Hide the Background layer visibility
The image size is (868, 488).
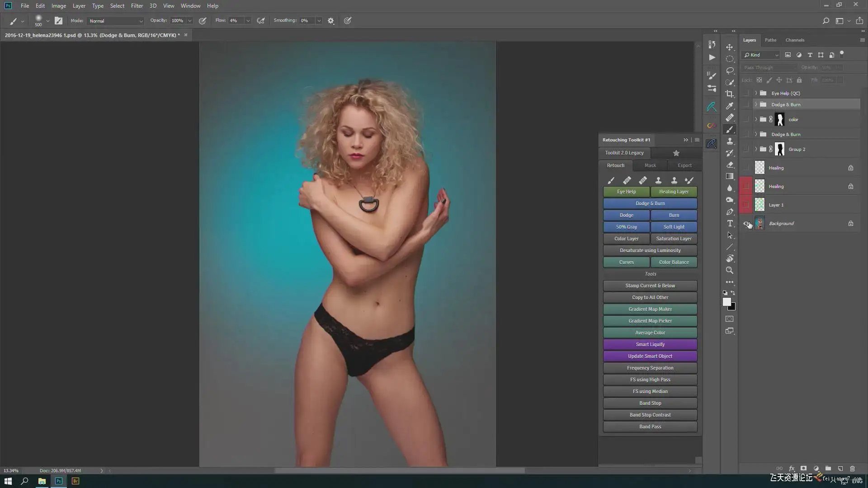coord(746,224)
